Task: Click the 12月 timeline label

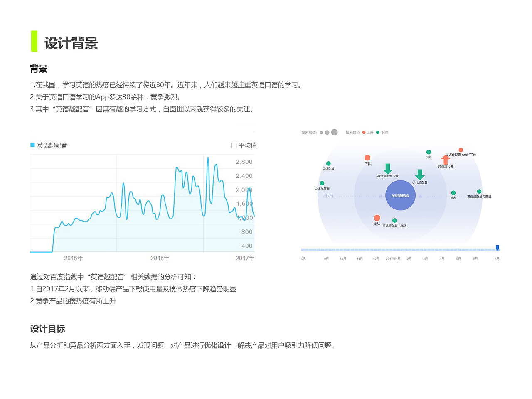Action: coord(376,259)
